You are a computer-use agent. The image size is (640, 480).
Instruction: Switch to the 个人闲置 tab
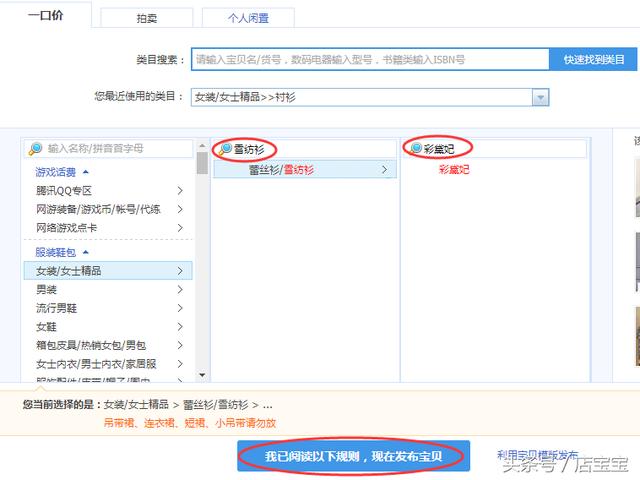pos(248,18)
